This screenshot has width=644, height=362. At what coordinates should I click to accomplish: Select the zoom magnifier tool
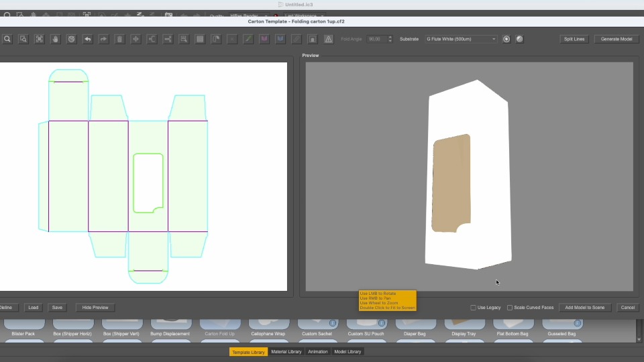pos(7,39)
